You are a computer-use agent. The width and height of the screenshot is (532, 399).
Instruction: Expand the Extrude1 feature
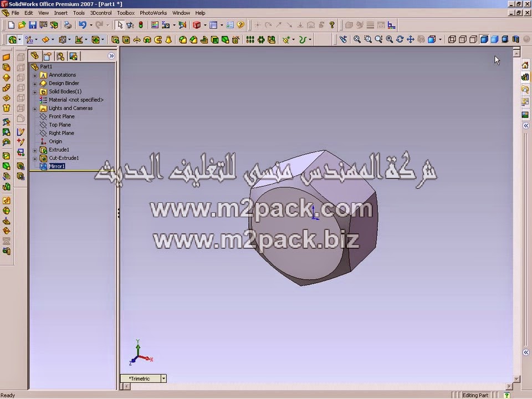(x=34, y=150)
